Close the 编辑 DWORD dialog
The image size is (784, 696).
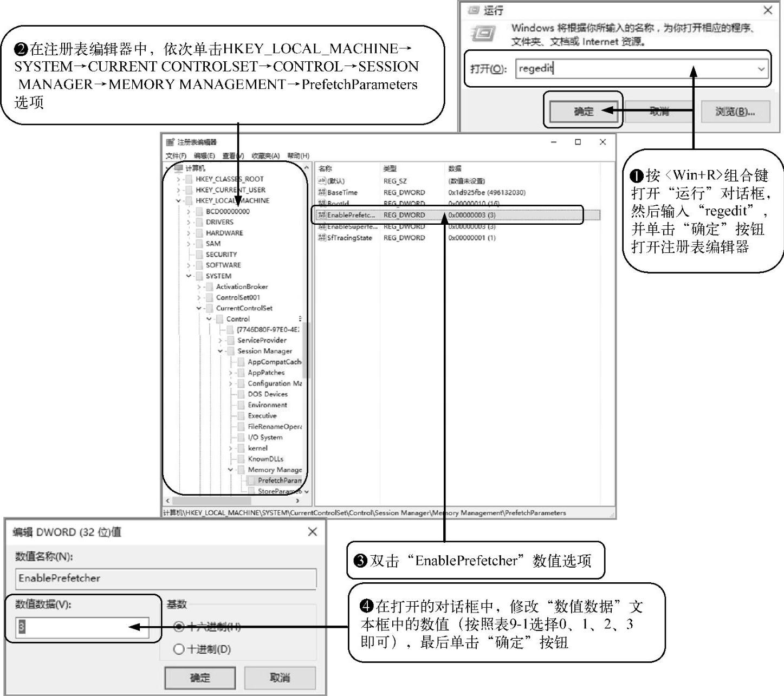click(313, 532)
